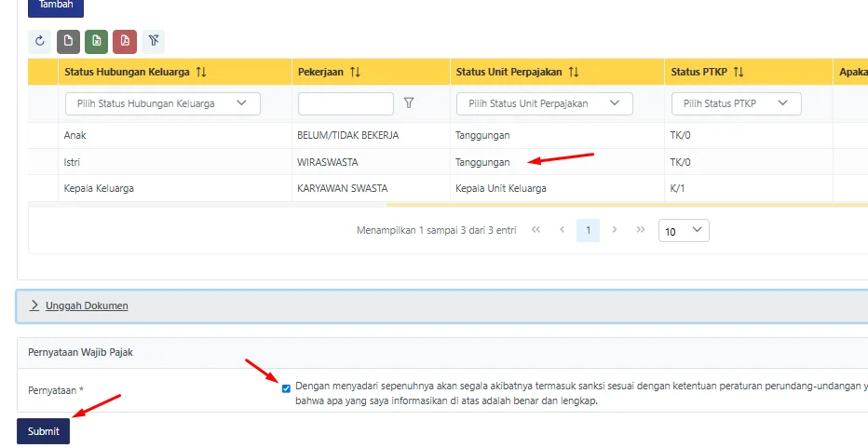Click the refresh table icon
868x448 pixels.
40,41
